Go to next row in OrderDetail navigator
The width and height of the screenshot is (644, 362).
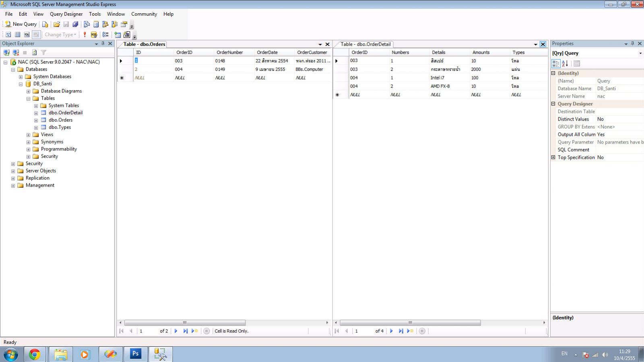[x=391, y=331]
